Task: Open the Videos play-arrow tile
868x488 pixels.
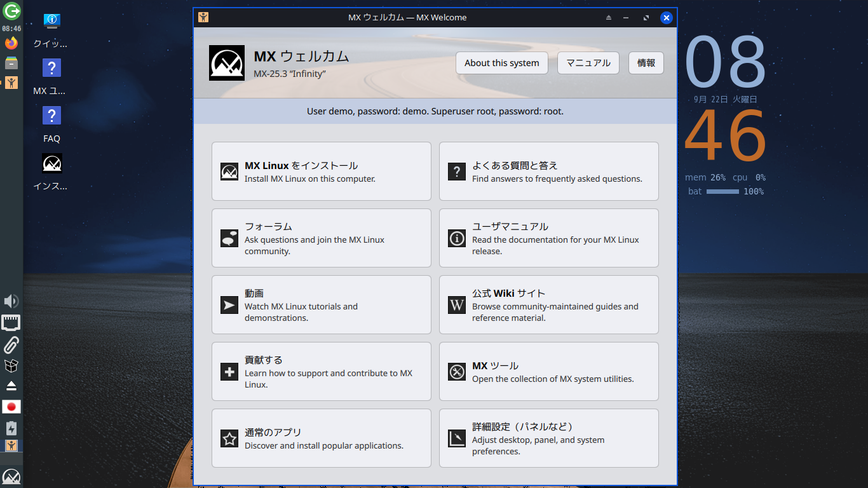Action: click(322, 305)
